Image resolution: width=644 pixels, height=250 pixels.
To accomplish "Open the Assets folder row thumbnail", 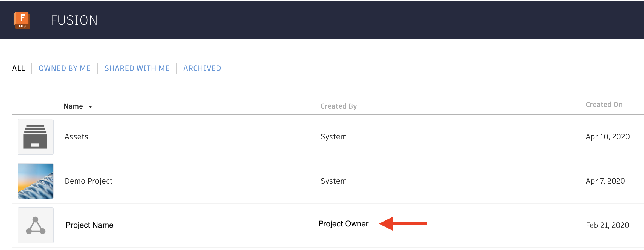I will pos(35,136).
